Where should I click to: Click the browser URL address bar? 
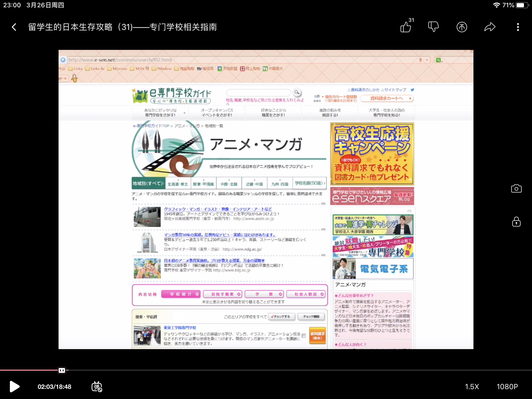248,60
